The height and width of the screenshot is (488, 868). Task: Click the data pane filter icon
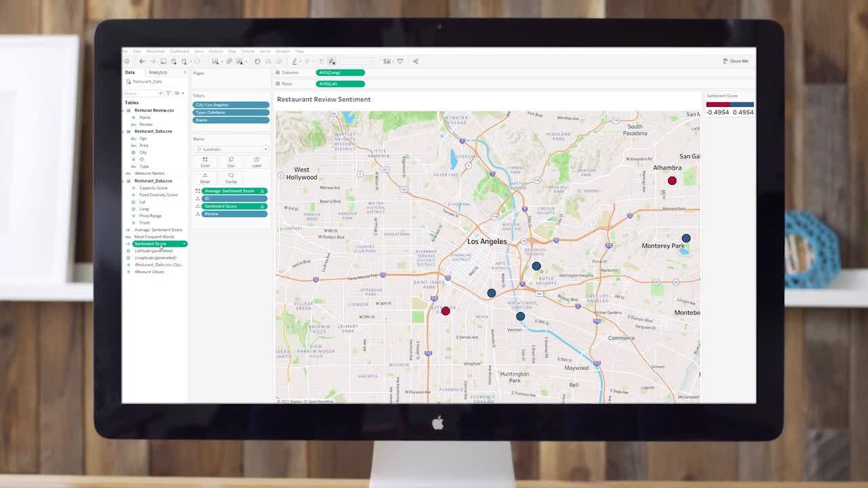tap(168, 93)
